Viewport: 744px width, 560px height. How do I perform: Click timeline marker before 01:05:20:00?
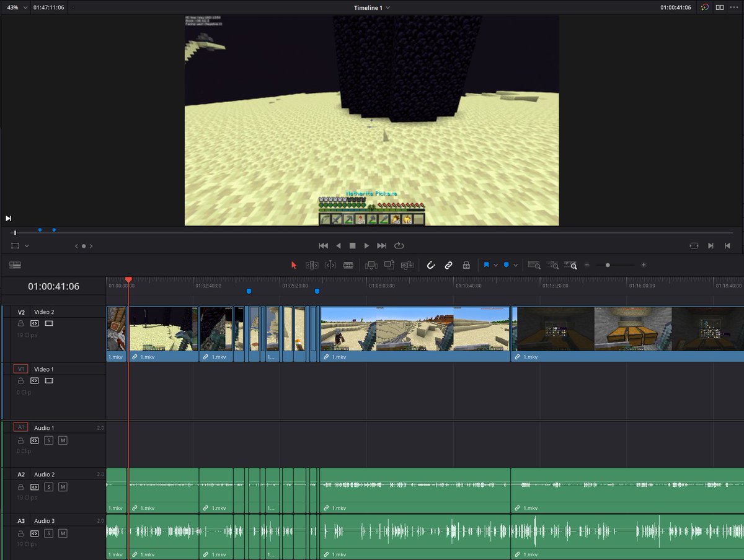[249, 291]
